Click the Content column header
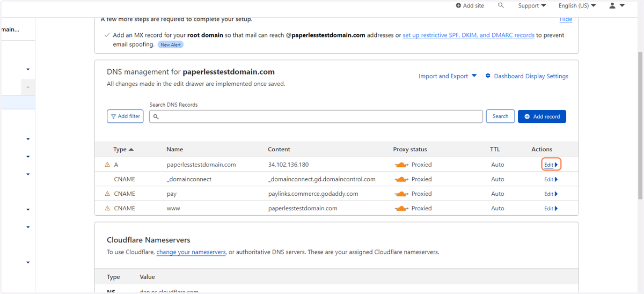 tap(279, 149)
